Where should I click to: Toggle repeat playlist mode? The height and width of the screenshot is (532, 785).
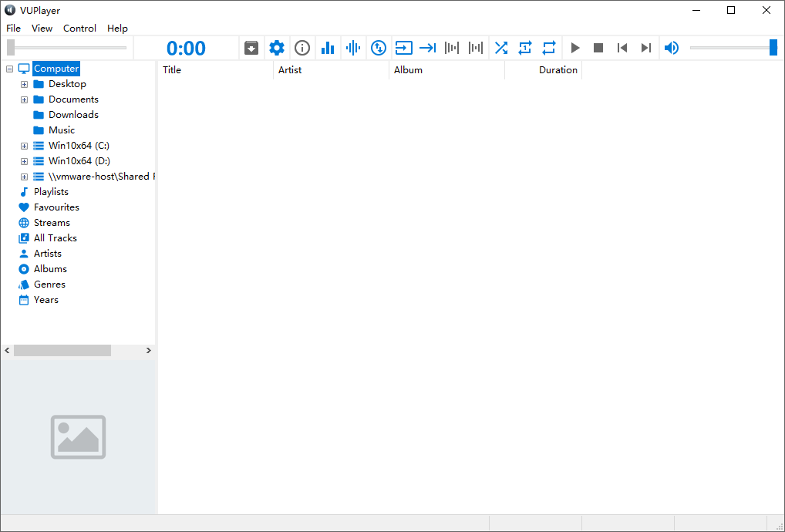pos(549,48)
